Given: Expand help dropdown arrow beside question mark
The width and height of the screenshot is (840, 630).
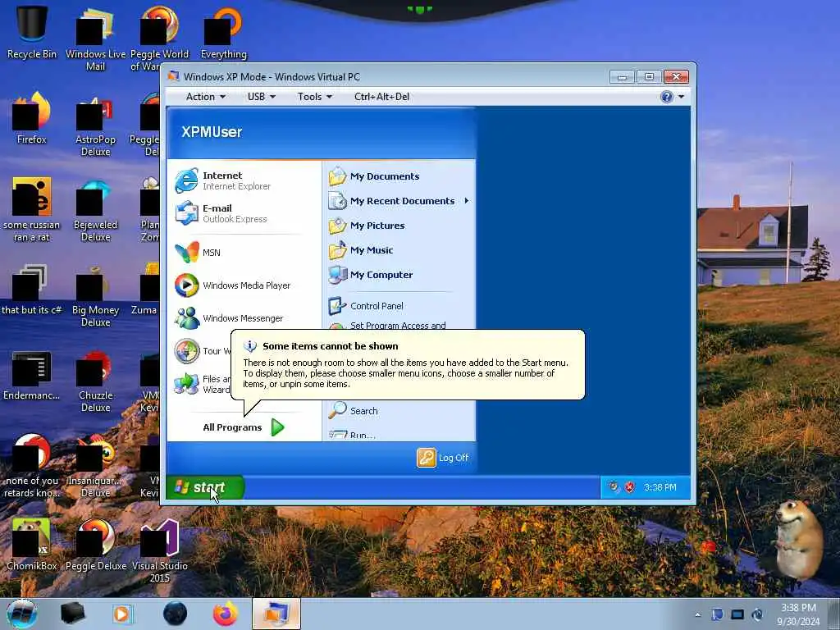Looking at the screenshot, I should (x=681, y=97).
